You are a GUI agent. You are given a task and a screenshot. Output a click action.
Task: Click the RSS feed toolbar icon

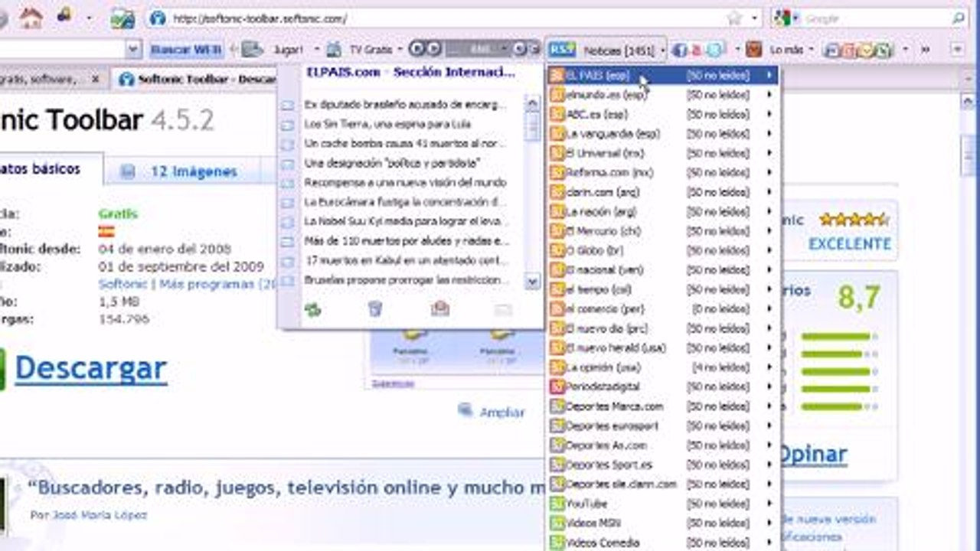coord(561,50)
